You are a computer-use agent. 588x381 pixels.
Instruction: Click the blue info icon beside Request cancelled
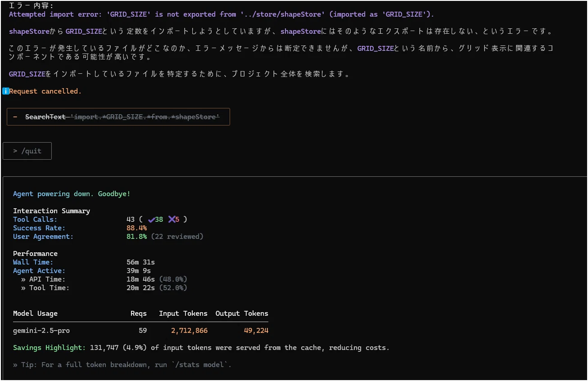[6, 91]
